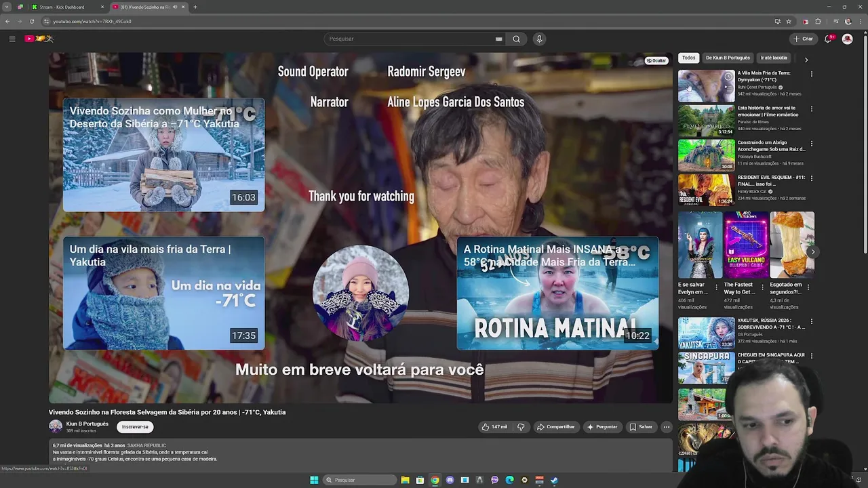Dislike the video with the thumbs-down icon
Image resolution: width=868 pixels, height=488 pixels.
pyautogui.click(x=521, y=427)
